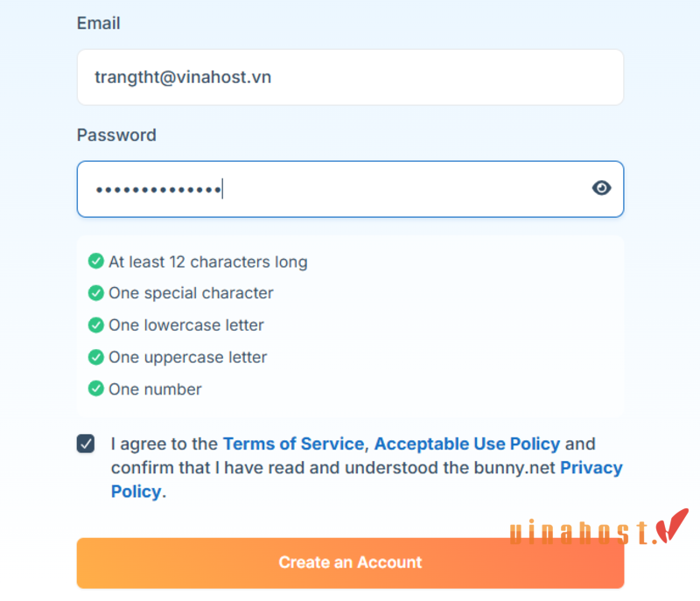700x601 pixels.
Task: Click the green check beside 'One uppercase letter'
Action: pos(96,357)
